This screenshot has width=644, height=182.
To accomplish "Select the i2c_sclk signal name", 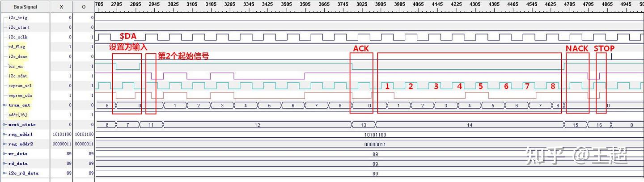I will pos(19,37).
